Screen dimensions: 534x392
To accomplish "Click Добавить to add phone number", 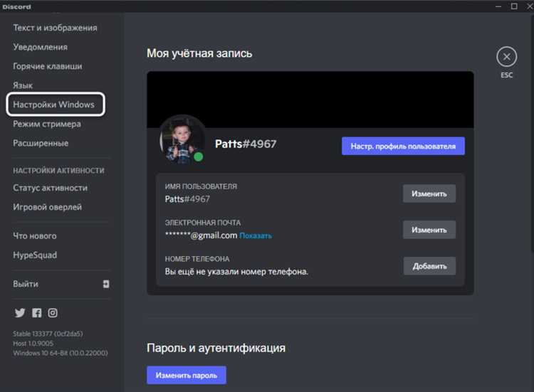I will pos(429,266).
